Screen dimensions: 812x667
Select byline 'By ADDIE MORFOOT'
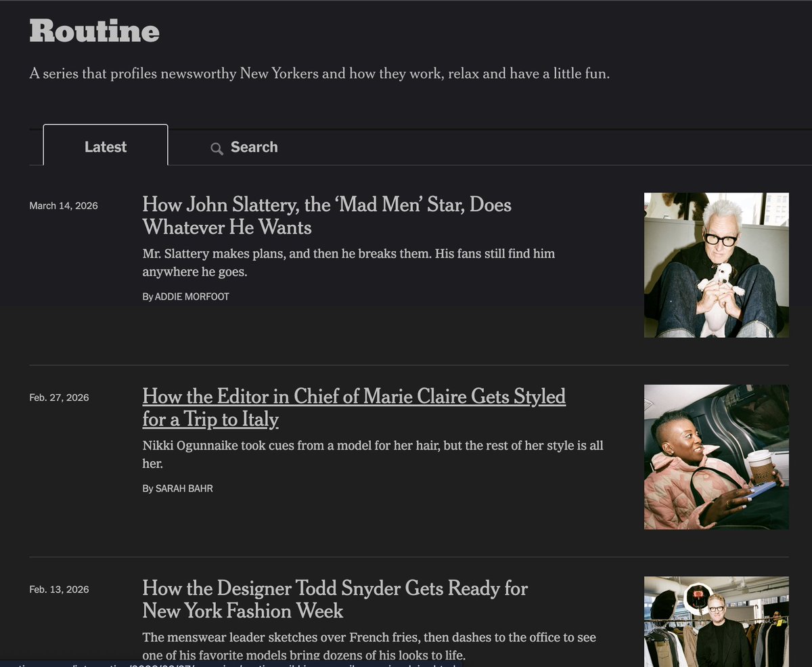coord(185,297)
